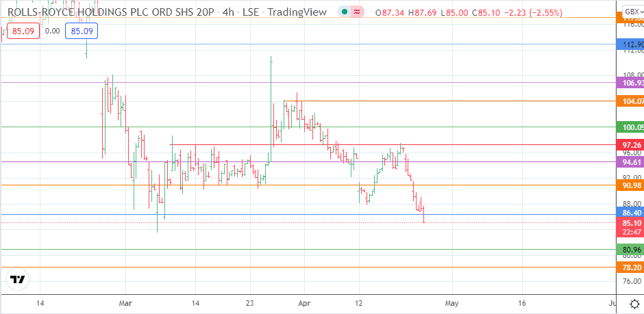Viewport: 644px width, 314px height.
Task: Select the 100.05 green price label
Action: (x=630, y=127)
